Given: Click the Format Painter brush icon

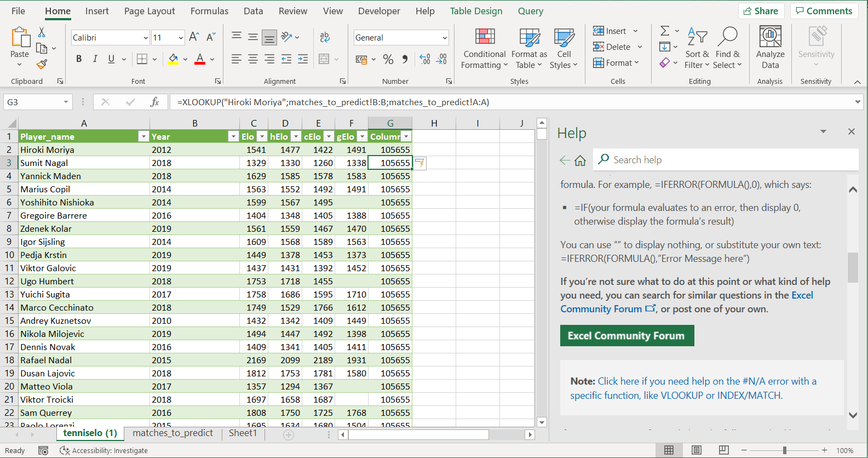Looking at the screenshot, I should [42, 65].
